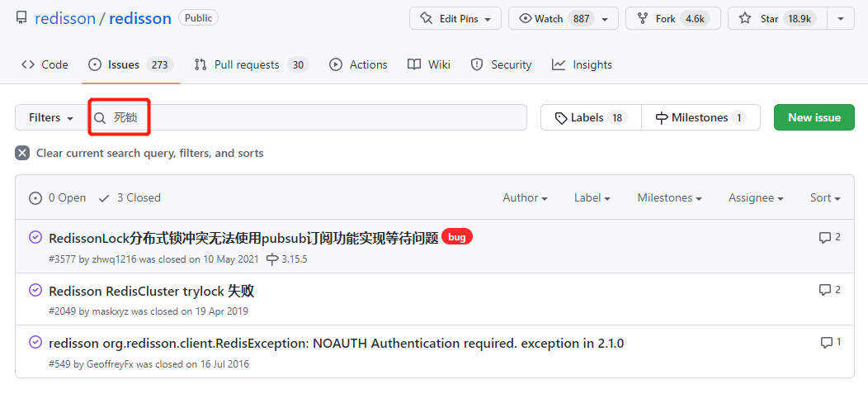This screenshot has height=394, width=868.
Task: Open the author GeoffreyFx link
Action: [111, 364]
